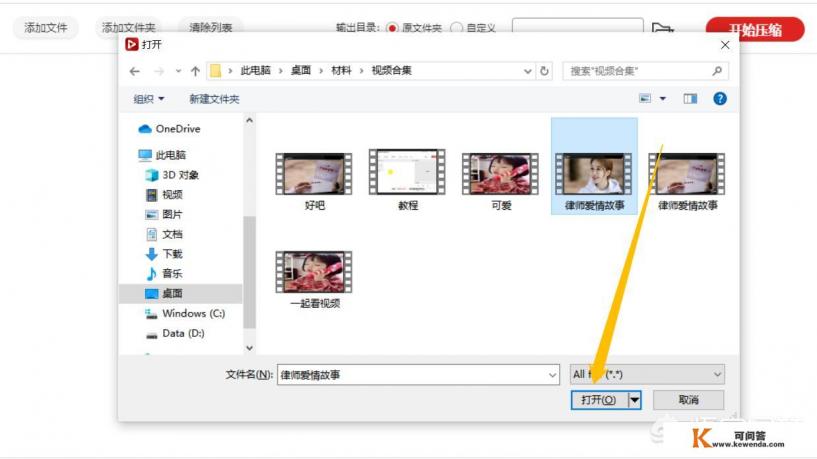This screenshot has height=459, width=817.
Task: Select 桌面 in the navigation tree
Action: click(x=180, y=293)
